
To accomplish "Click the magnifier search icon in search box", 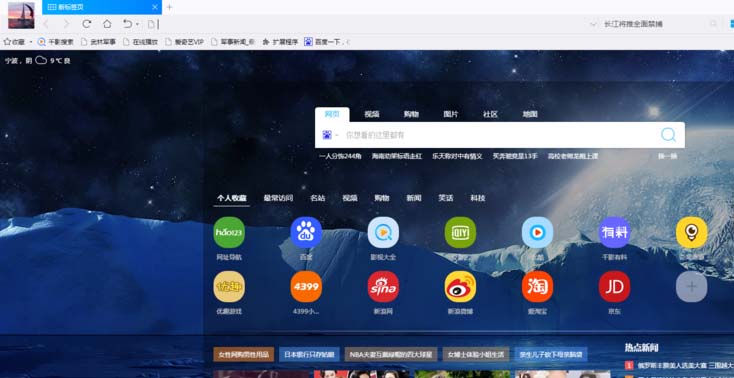I will click(668, 135).
